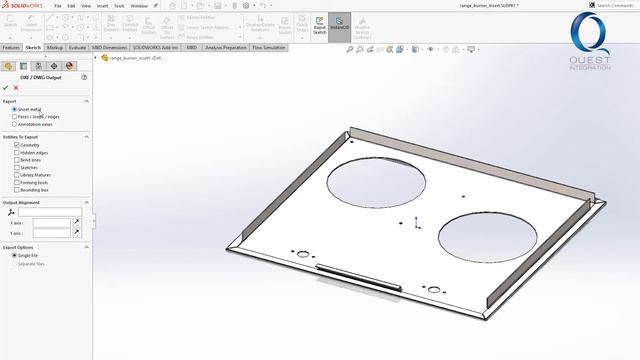Select the Annotation views radio button
This screenshot has width=640, height=360.
[x=14, y=124]
